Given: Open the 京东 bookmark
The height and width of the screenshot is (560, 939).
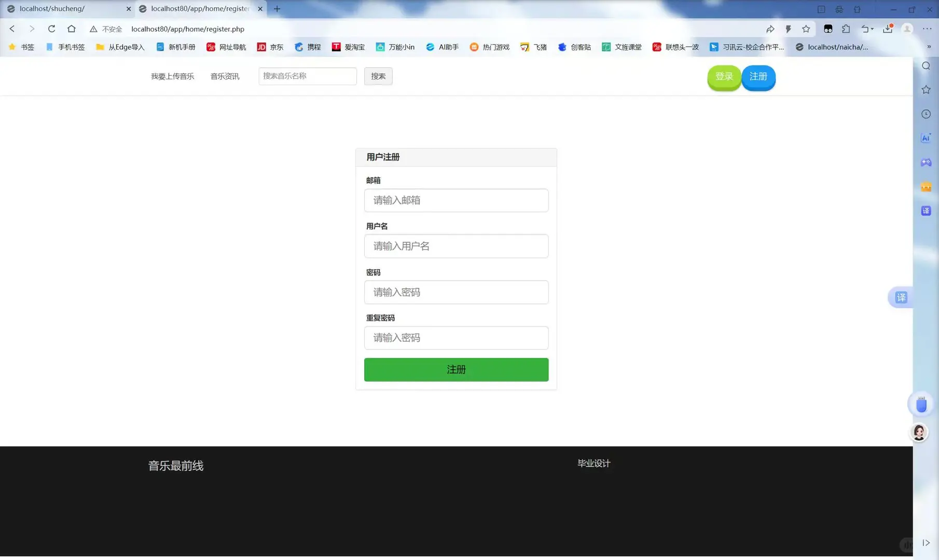Looking at the screenshot, I should [x=270, y=47].
